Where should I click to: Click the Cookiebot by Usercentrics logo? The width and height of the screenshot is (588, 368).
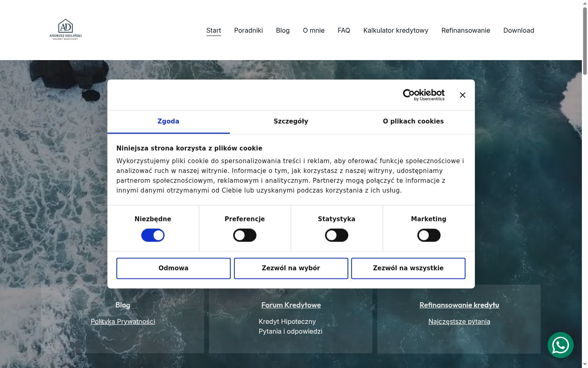pyautogui.click(x=423, y=95)
